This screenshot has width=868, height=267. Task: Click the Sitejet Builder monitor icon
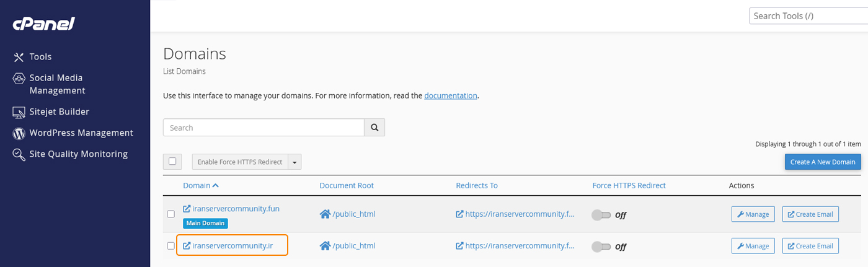(x=19, y=112)
